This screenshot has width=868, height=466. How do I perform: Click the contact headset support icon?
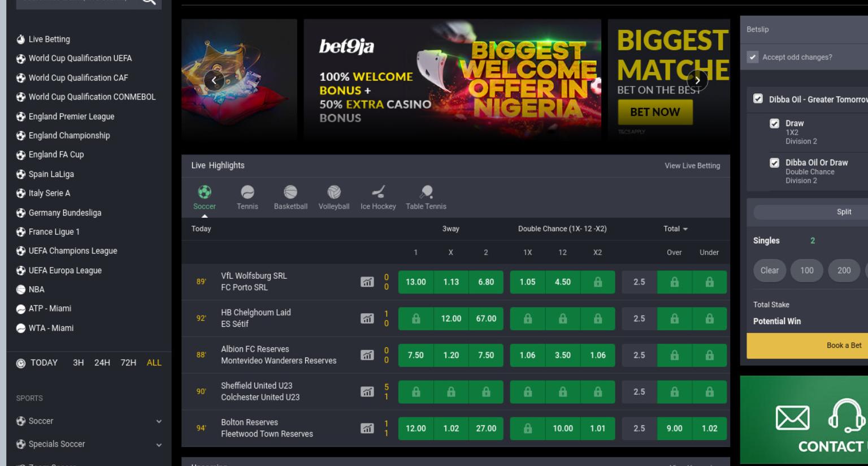[847, 416]
